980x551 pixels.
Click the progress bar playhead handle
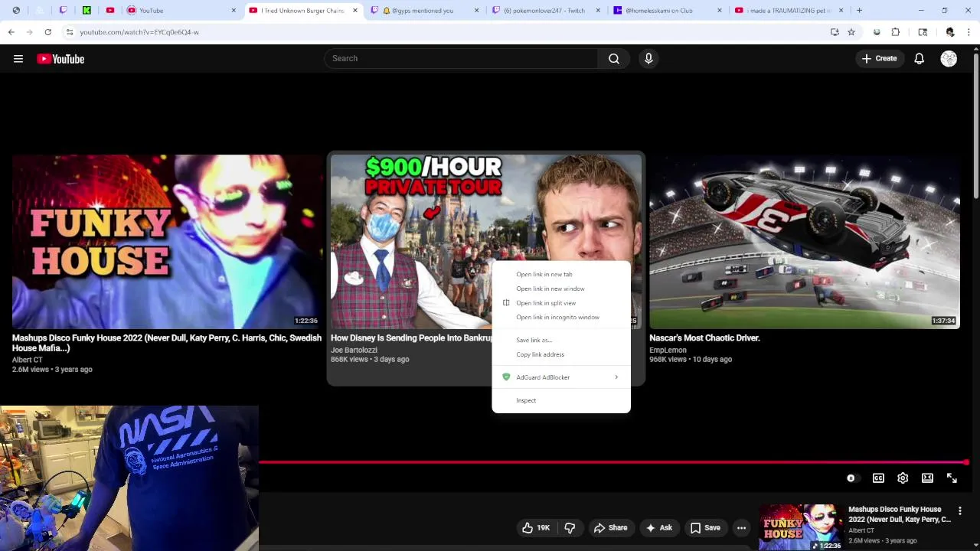[x=966, y=462]
